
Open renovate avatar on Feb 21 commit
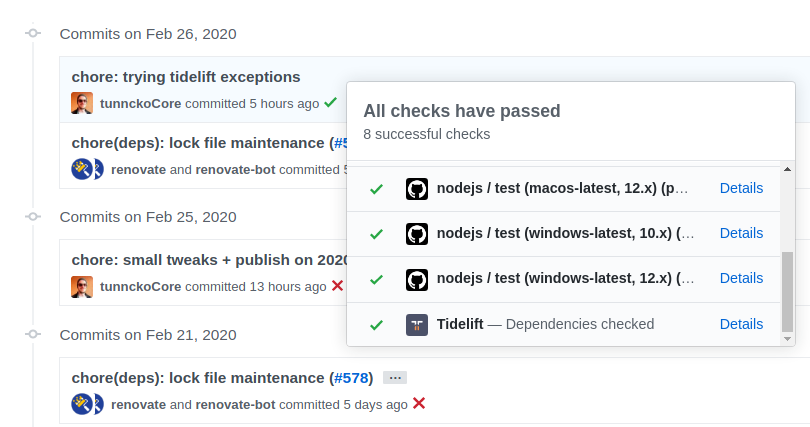click(x=82, y=404)
